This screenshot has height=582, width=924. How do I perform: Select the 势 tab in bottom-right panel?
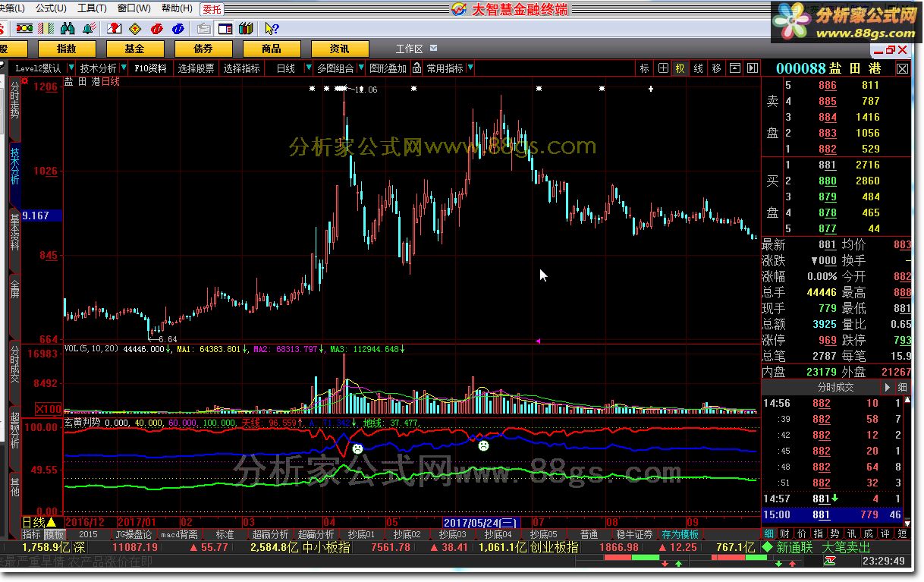tap(834, 534)
